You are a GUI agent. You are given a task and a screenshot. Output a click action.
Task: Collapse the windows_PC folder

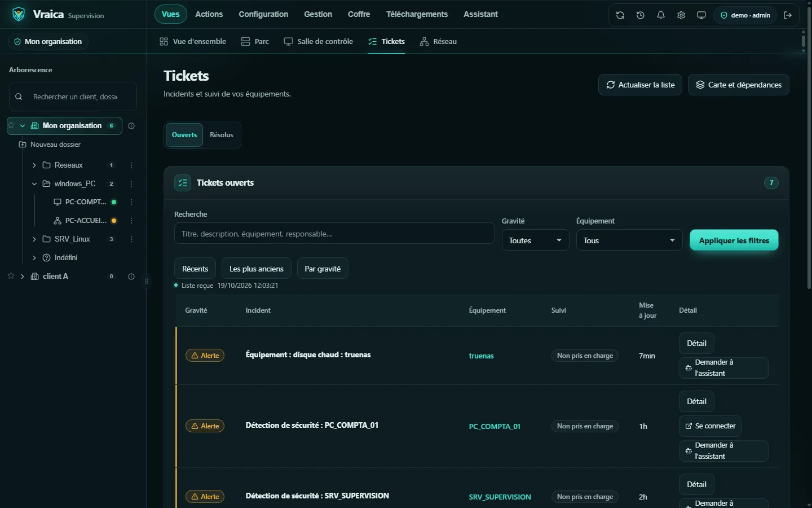(x=34, y=184)
